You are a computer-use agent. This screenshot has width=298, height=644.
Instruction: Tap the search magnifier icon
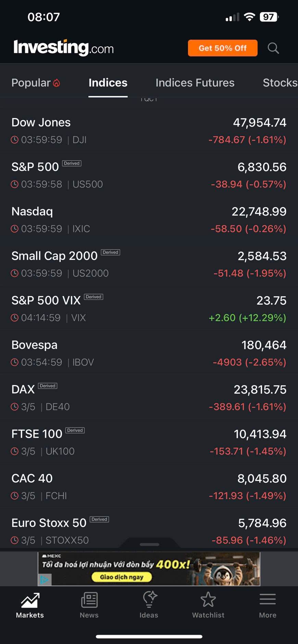tap(273, 48)
